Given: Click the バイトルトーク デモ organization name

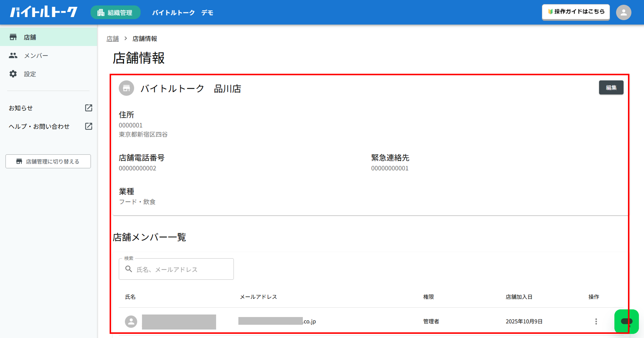Looking at the screenshot, I should (183, 12).
